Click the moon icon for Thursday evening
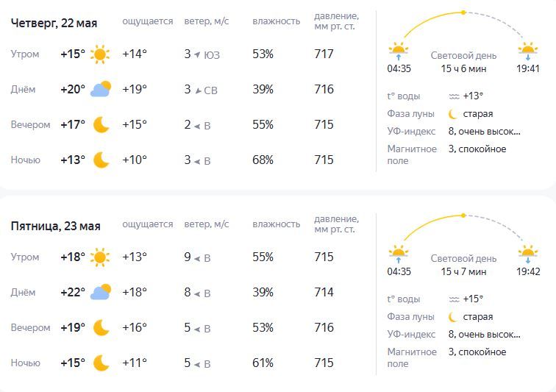 pyautogui.click(x=101, y=125)
